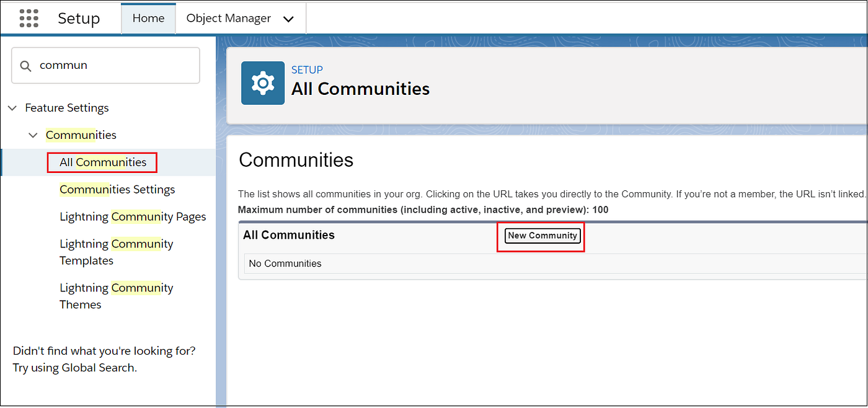Click the magnifying glass in Quick Find box
The image size is (868, 408).
pyautogui.click(x=25, y=64)
